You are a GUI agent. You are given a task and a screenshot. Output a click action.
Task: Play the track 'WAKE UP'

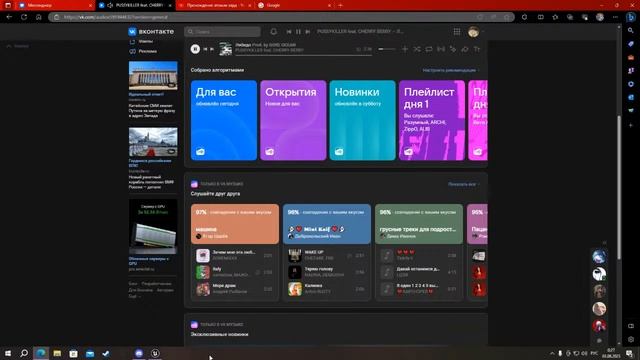327,255
